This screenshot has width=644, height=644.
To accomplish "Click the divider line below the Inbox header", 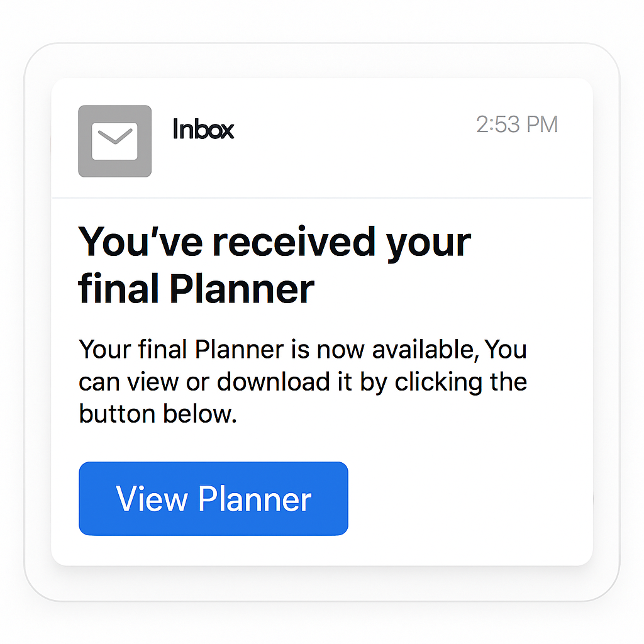I will click(x=322, y=198).
